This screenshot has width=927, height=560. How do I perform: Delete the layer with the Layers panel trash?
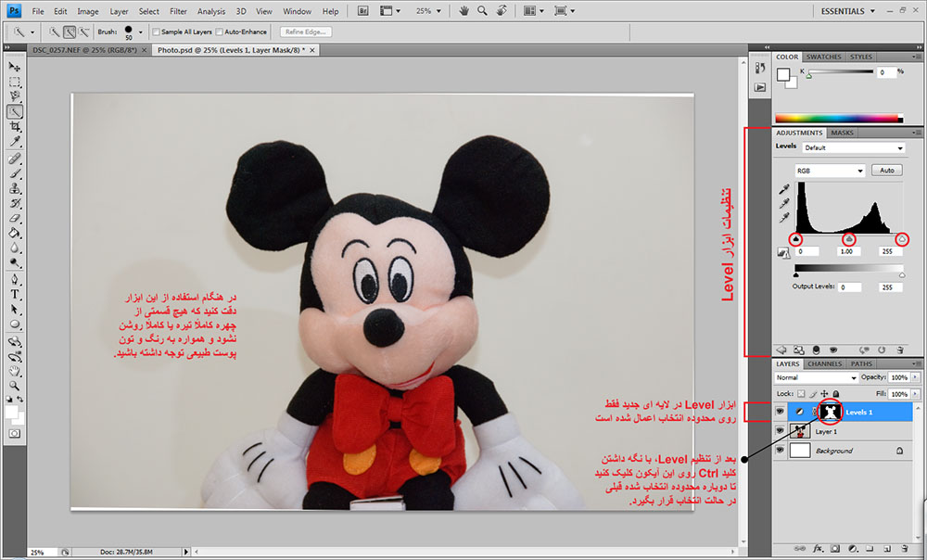pyautogui.click(x=905, y=549)
